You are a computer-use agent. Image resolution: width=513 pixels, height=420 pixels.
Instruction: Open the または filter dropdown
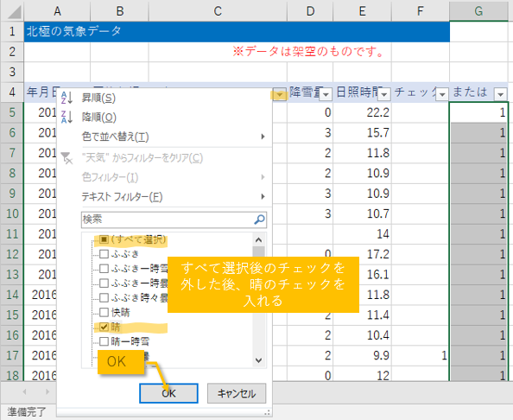(x=501, y=95)
